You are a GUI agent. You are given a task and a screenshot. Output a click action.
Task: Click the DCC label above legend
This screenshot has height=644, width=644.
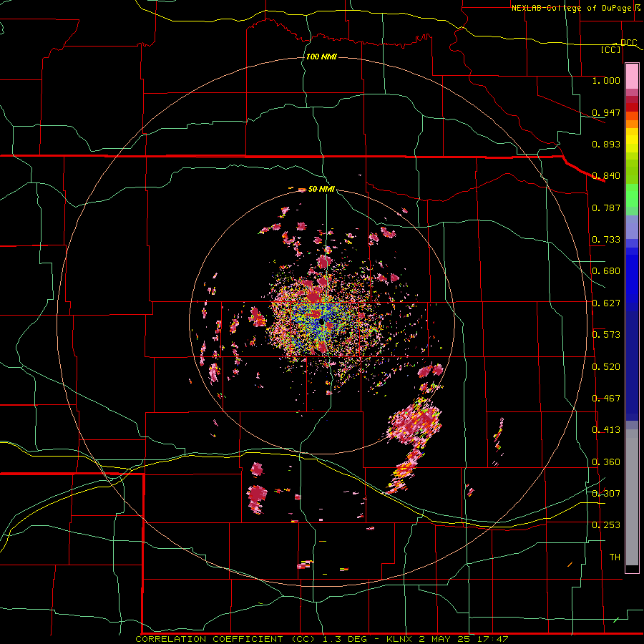(628, 42)
